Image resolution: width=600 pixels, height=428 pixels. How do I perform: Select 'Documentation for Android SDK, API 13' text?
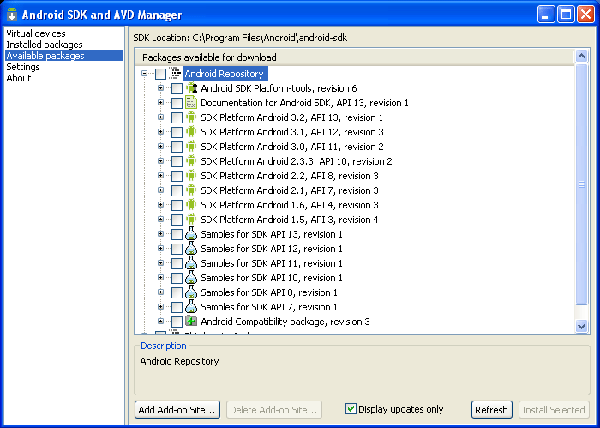coord(304,103)
